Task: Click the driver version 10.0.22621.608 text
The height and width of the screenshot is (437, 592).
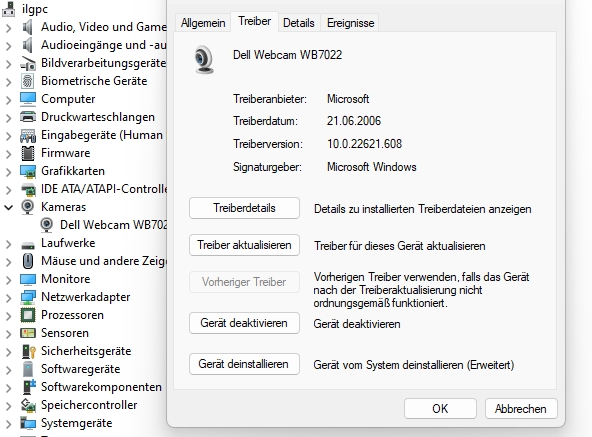Action: (x=364, y=144)
